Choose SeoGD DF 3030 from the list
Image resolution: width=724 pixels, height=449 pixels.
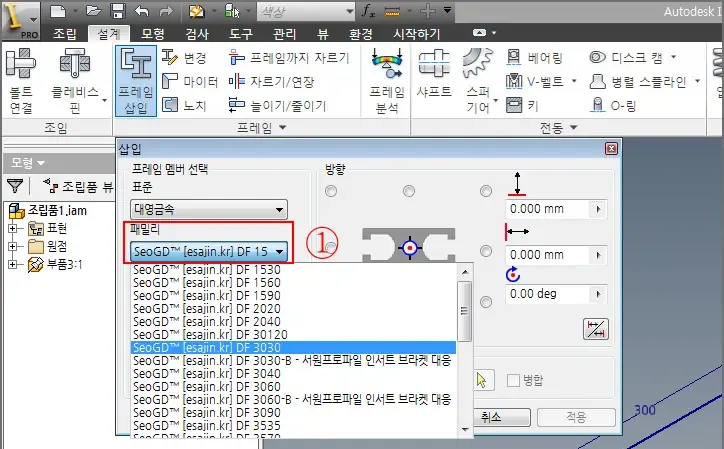tap(293, 347)
